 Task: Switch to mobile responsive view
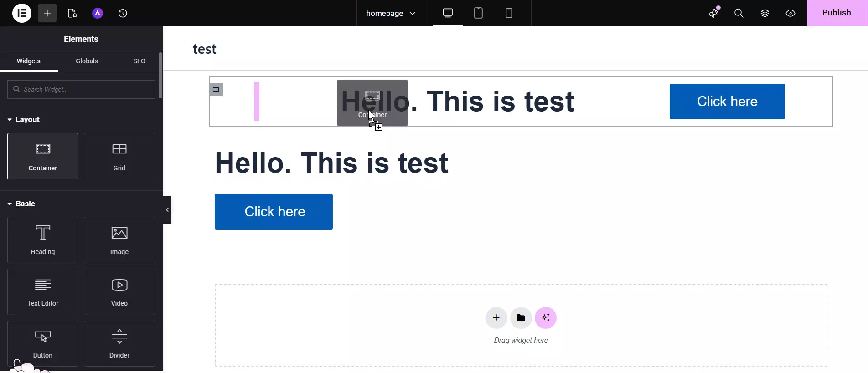509,13
